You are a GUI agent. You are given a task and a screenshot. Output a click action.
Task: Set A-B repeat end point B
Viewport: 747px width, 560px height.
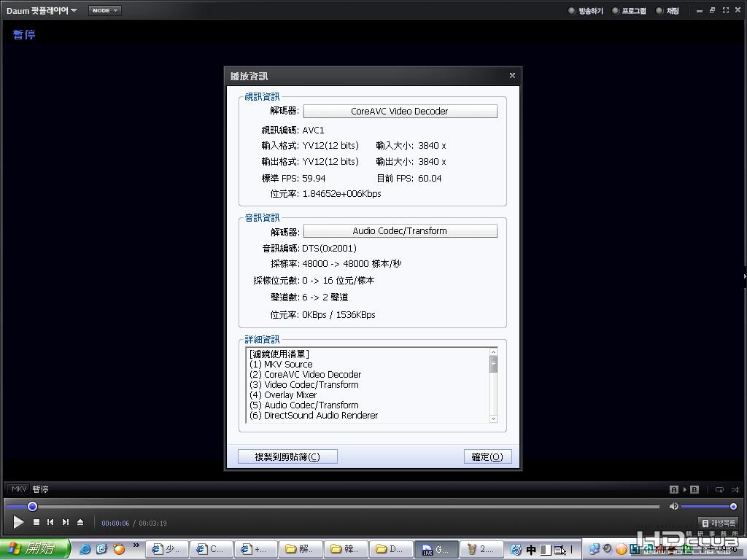click(694, 489)
